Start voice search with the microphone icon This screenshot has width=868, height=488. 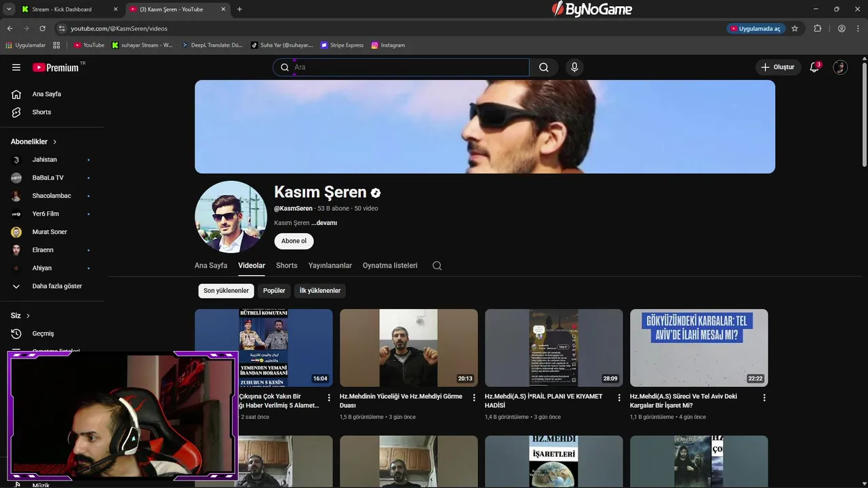574,67
